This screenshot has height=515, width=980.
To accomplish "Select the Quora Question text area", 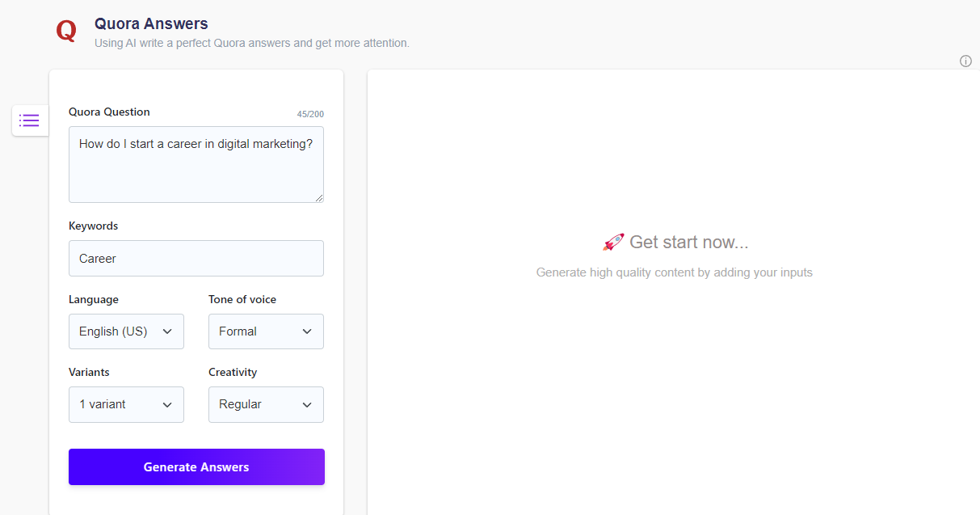I will pos(196,164).
